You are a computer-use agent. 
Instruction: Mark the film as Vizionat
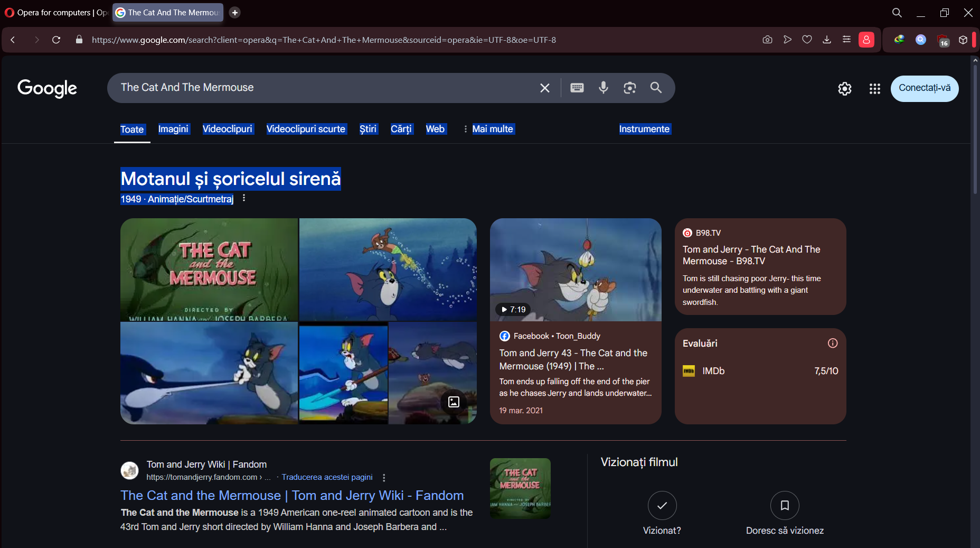[662, 506]
